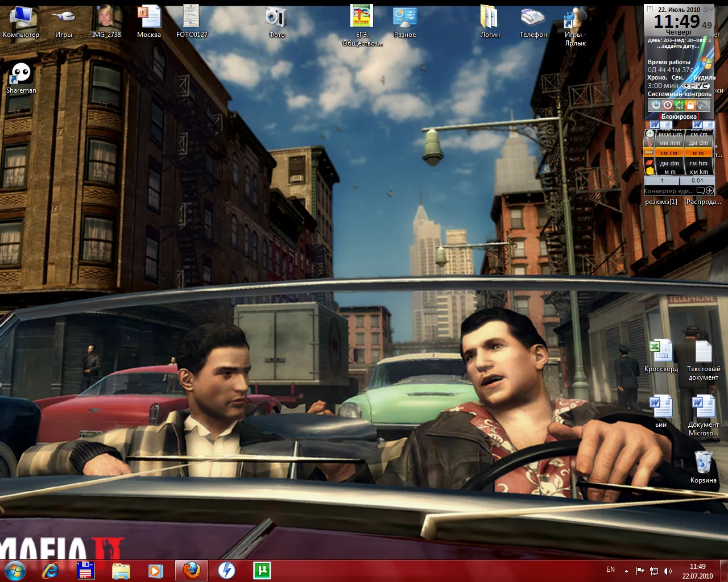Select the Распрода... Word file
The height and width of the screenshot is (582, 728).
coord(704,201)
